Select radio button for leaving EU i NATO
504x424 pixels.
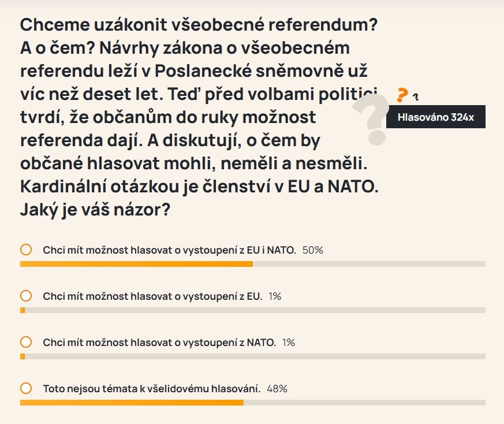(26, 250)
